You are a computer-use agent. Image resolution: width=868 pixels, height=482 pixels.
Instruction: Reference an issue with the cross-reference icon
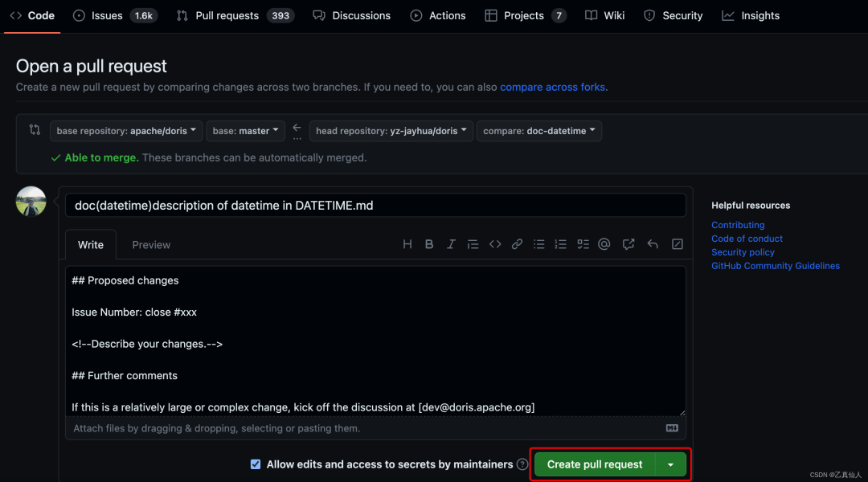[628, 244]
